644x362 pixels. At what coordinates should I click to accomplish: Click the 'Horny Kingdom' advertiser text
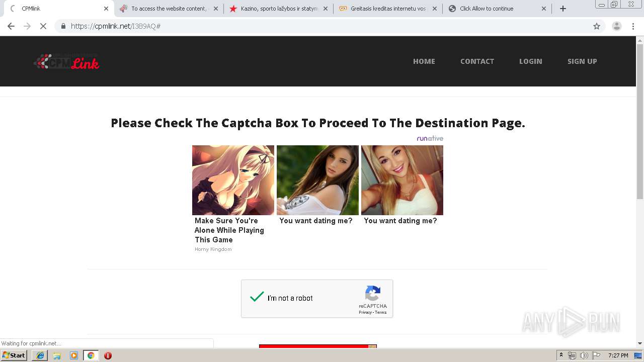tap(213, 249)
